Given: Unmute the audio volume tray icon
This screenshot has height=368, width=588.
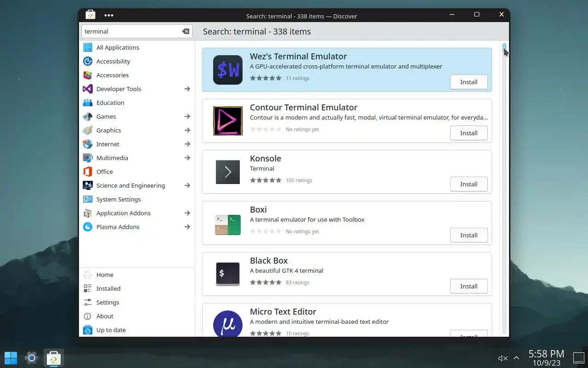Looking at the screenshot, I should click(x=503, y=358).
